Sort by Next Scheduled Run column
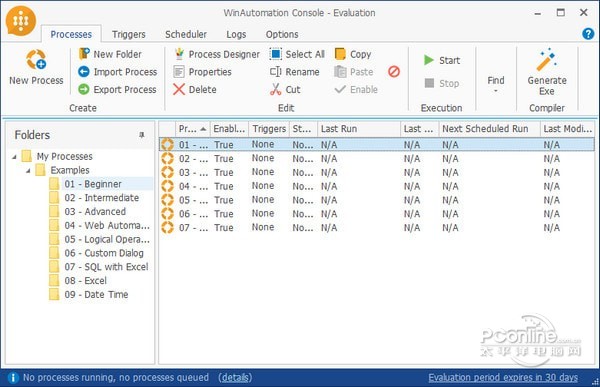Screen dimensions: 600x387 tap(489, 129)
